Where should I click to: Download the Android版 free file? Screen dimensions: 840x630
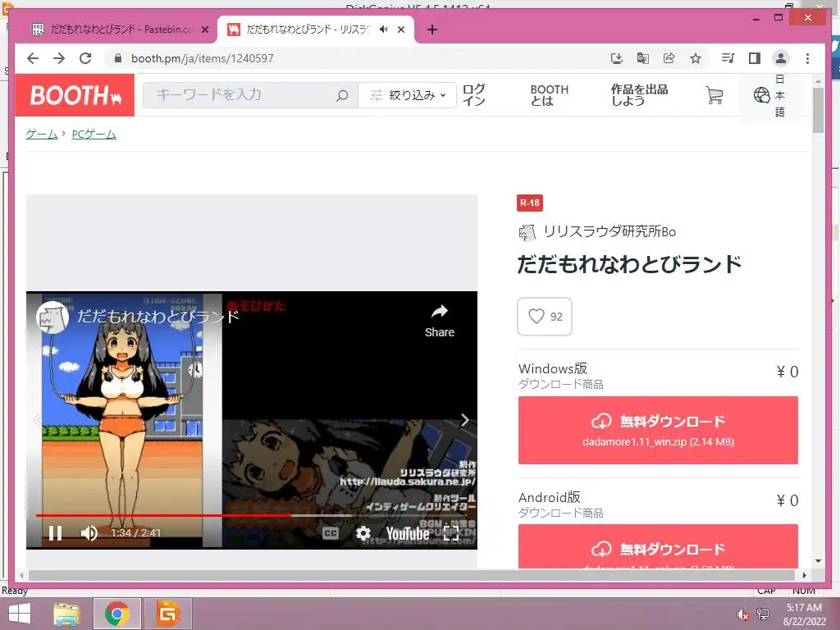(658, 546)
